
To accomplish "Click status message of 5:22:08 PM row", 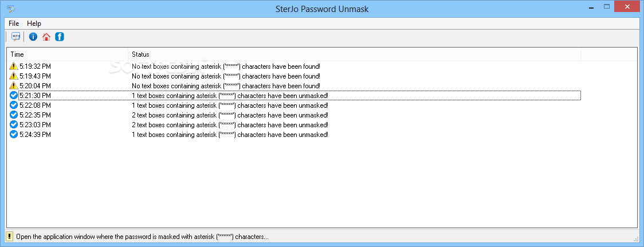I will click(x=230, y=105).
